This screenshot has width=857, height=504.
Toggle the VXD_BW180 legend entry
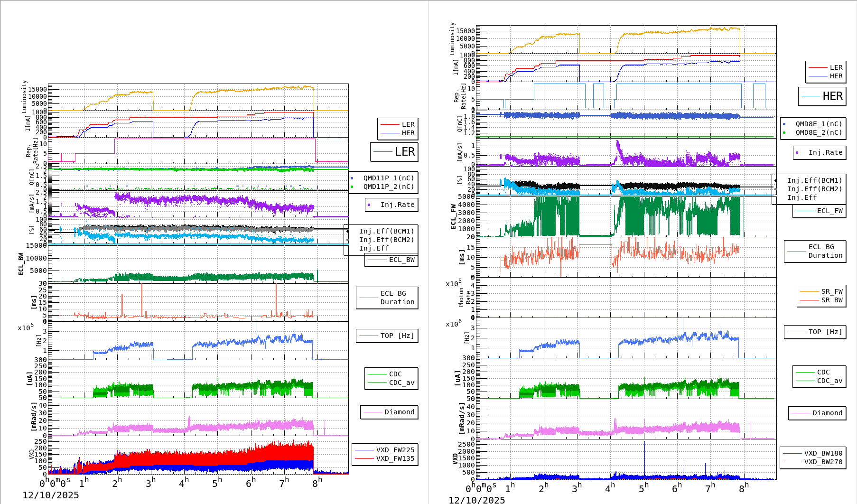(x=824, y=452)
